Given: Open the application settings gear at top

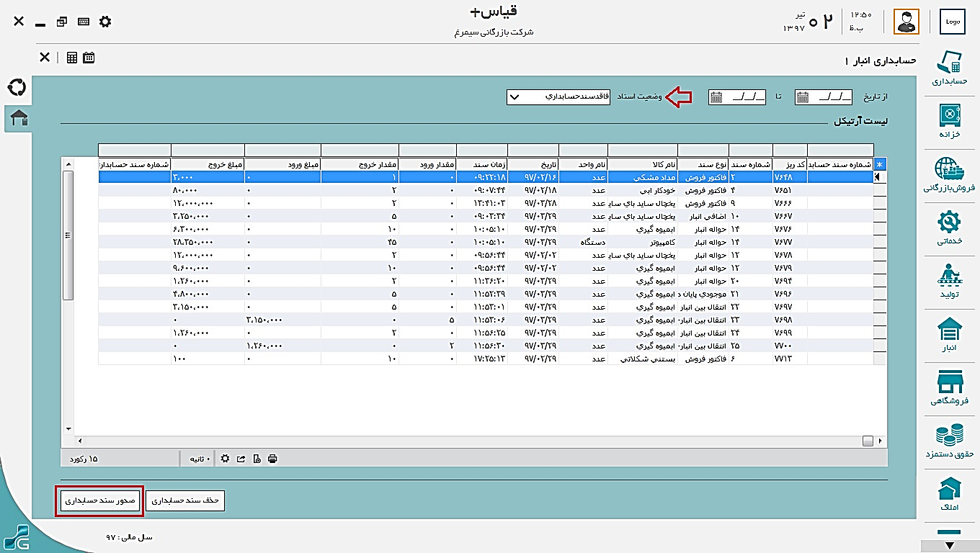Looking at the screenshot, I should [x=105, y=22].
